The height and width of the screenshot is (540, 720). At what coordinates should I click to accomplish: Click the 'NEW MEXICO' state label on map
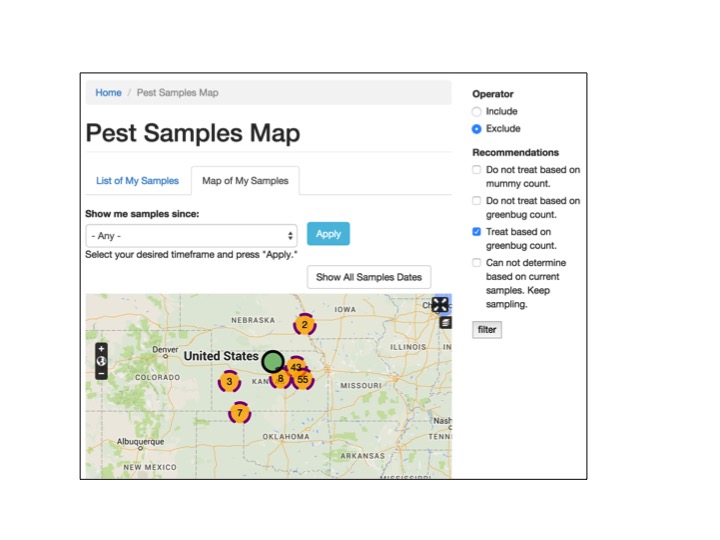tap(150, 467)
